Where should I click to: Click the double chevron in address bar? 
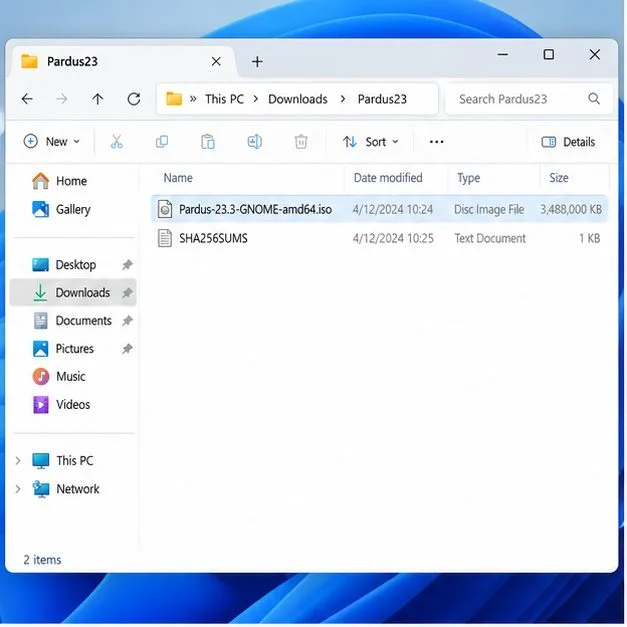tap(193, 99)
